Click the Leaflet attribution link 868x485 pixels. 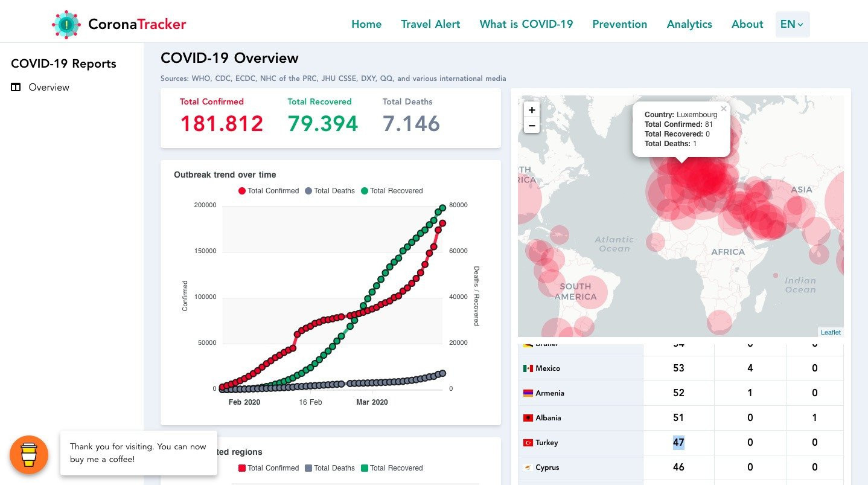831,332
